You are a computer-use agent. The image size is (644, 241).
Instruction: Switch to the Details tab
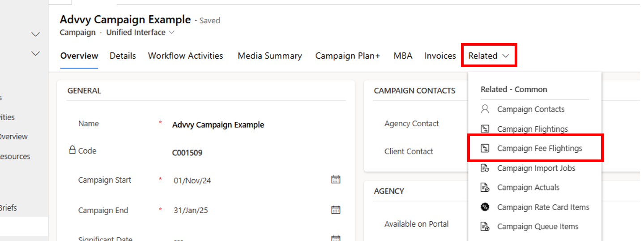click(x=123, y=56)
